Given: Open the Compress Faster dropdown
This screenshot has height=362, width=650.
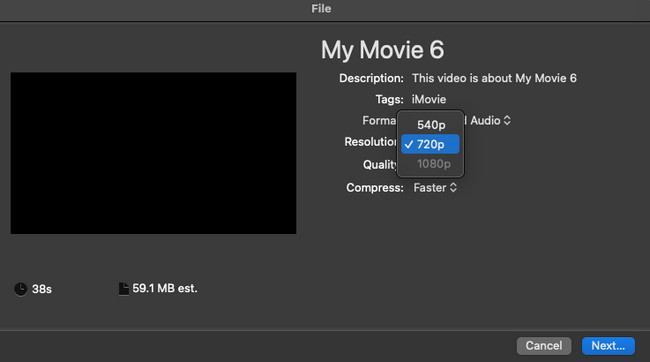Looking at the screenshot, I should click(435, 188).
